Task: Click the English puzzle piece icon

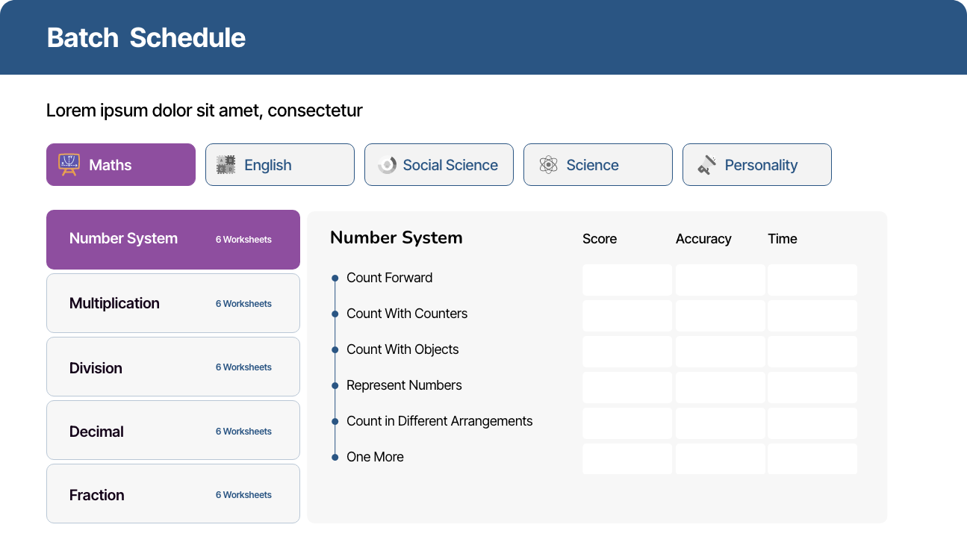Action: (226, 165)
